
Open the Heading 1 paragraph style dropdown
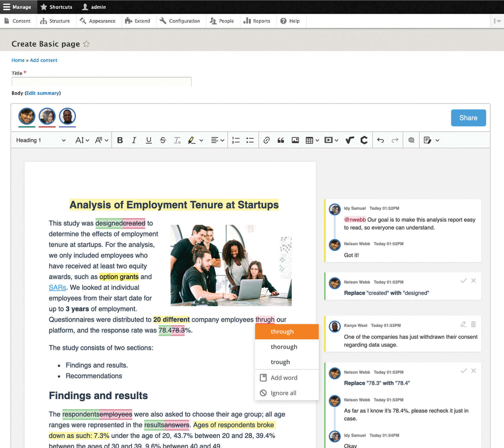click(39, 140)
